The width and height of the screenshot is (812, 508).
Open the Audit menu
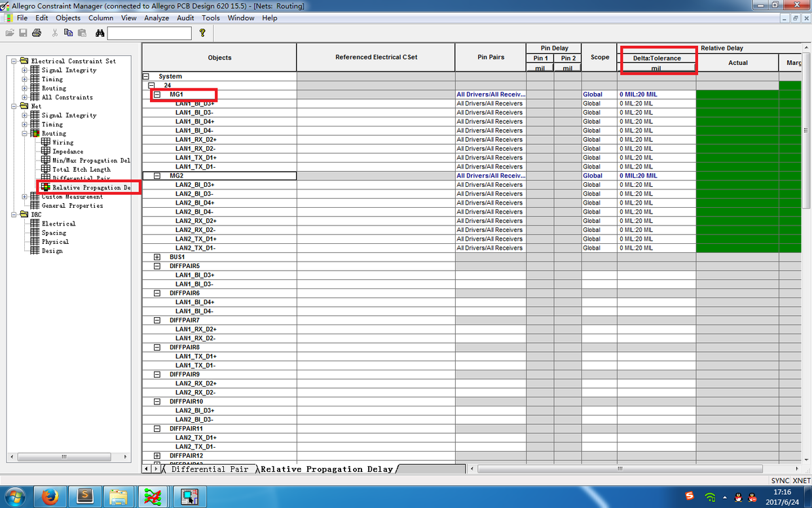pos(185,18)
